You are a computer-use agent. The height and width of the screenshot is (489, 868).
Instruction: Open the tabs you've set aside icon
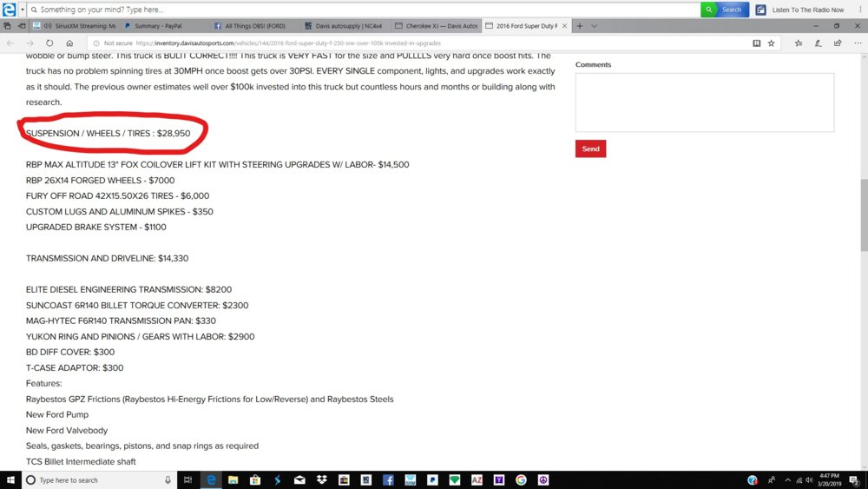(7, 26)
